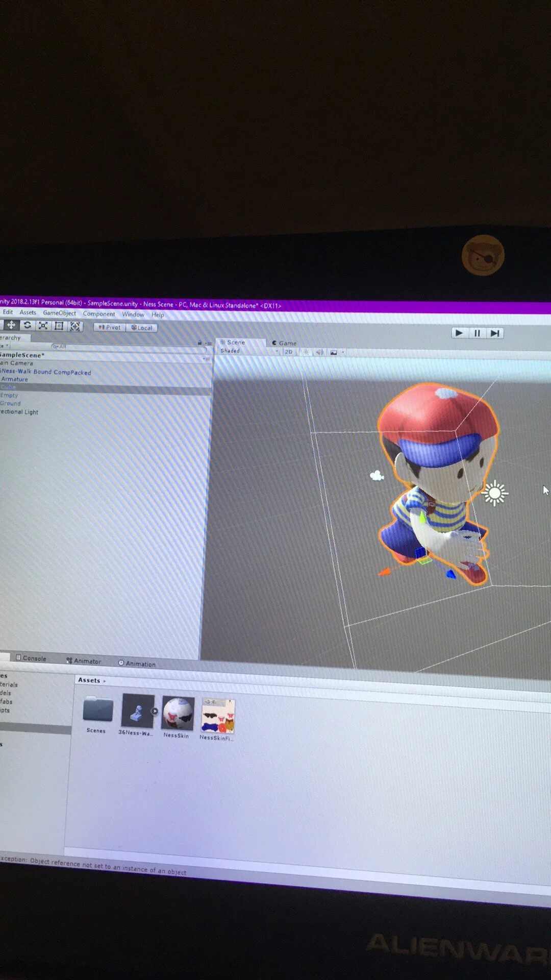Pause the game with the Pause button

click(477, 333)
